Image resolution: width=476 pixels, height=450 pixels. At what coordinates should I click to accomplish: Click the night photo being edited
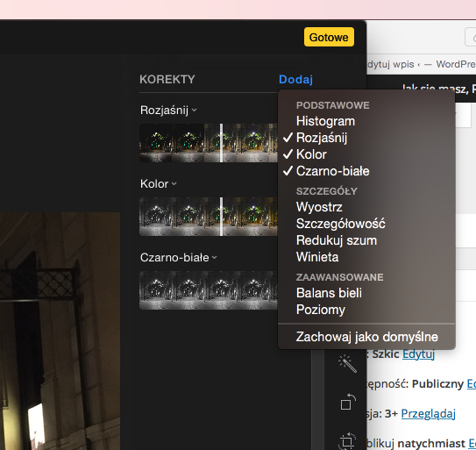point(60,332)
